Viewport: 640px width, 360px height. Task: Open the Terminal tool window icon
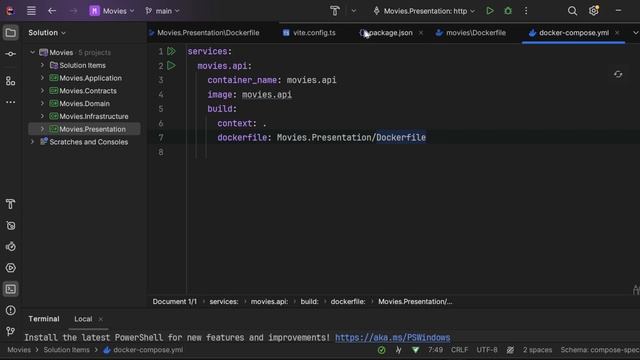(x=11, y=289)
